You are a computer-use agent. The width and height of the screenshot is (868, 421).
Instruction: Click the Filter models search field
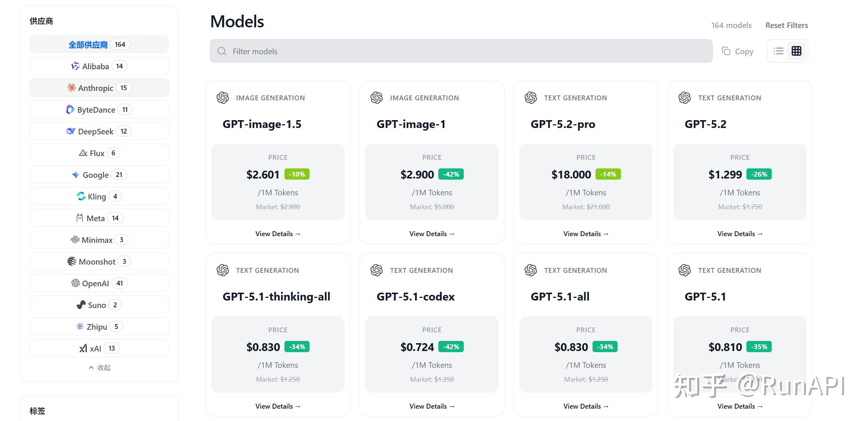click(461, 51)
